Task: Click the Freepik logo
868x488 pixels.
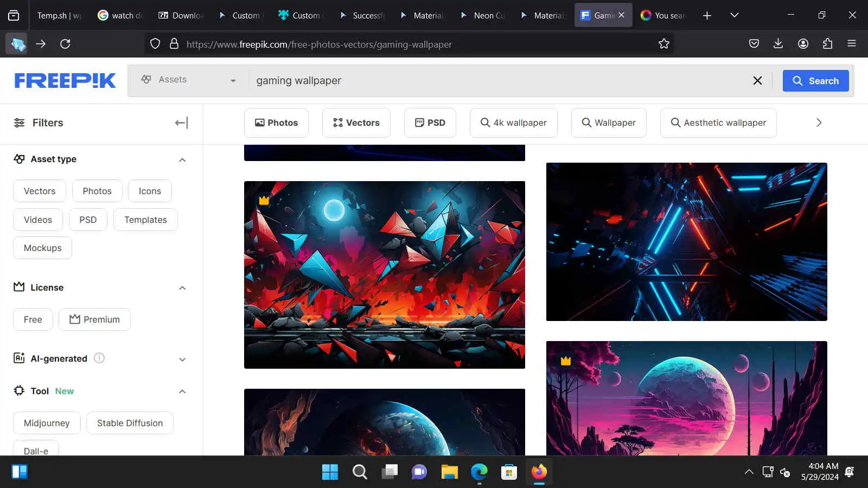Action: point(65,81)
